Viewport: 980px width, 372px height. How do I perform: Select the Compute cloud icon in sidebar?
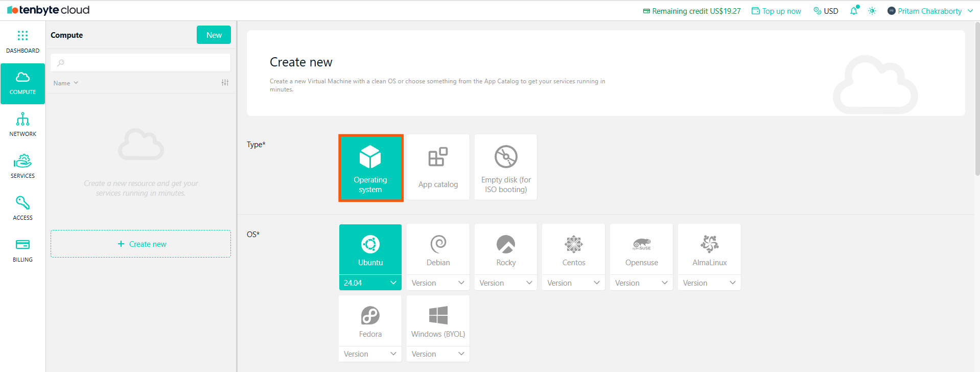click(22, 77)
